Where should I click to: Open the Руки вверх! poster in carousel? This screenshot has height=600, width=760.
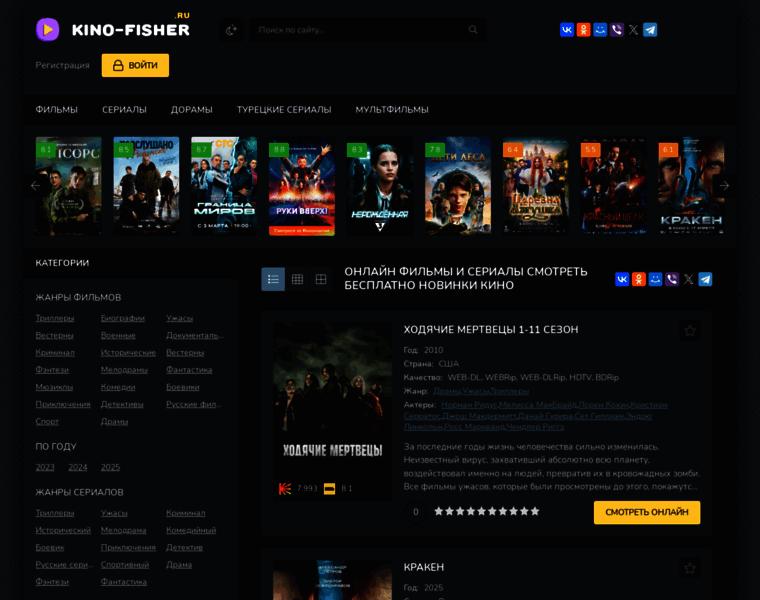(302, 186)
